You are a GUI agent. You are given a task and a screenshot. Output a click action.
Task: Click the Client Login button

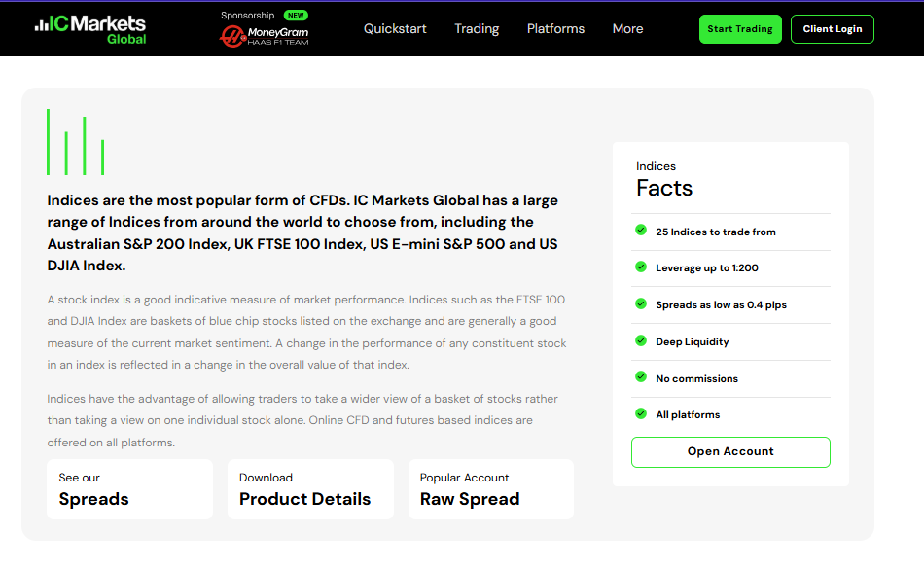point(832,29)
